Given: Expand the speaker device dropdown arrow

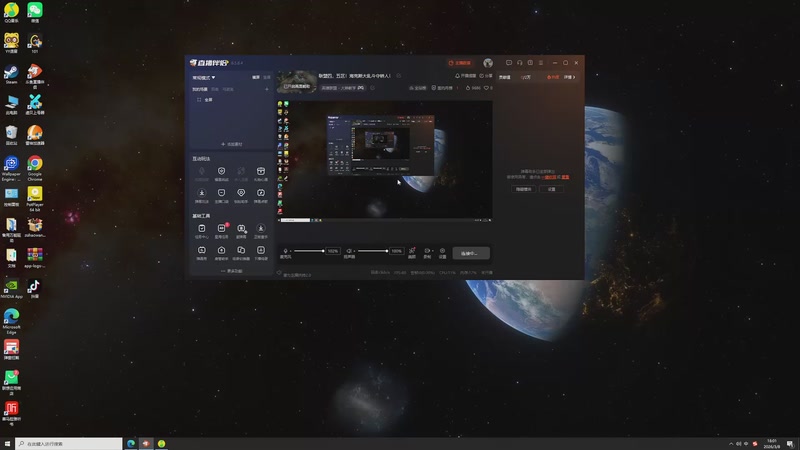Looking at the screenshot, I should pos(355,251).
